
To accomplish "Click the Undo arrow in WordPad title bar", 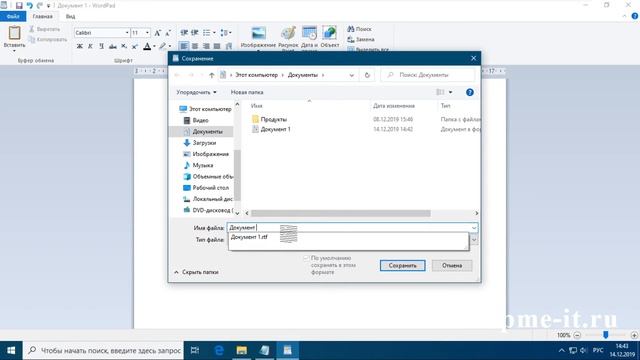I will 29,5.
